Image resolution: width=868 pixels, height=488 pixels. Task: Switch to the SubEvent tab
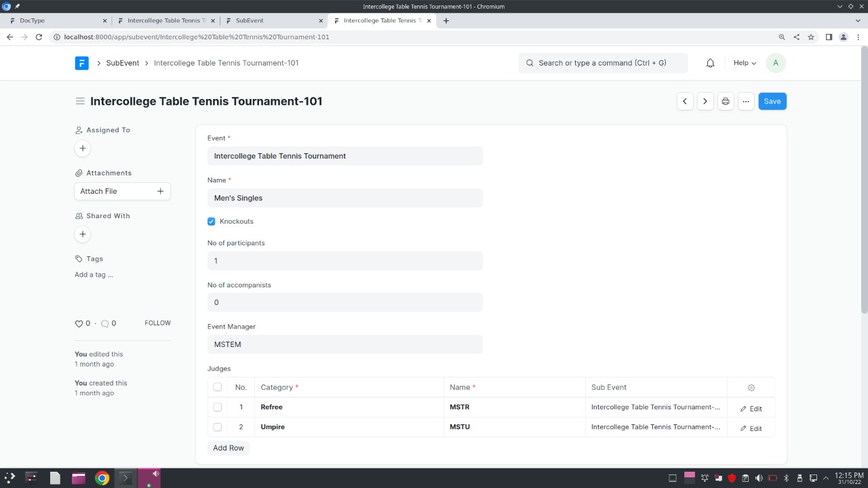tap(274, 20)
